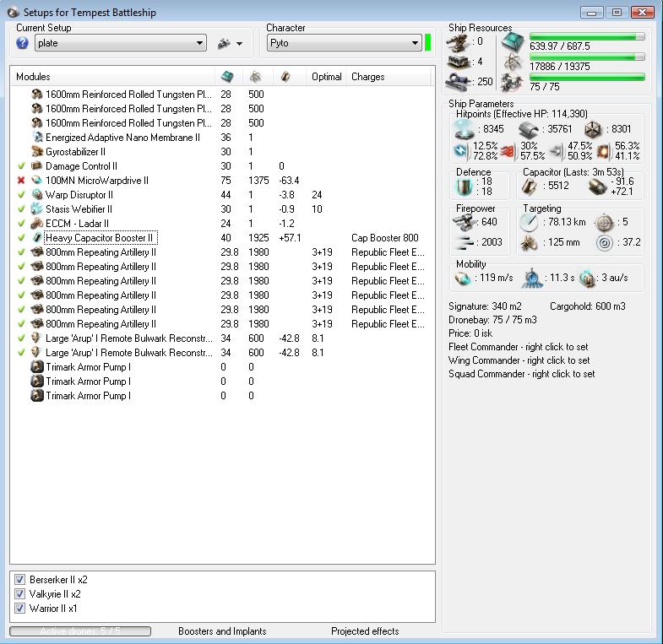Screen dimensions: 663x644
Task: Click the green character skill indicator bar
Action: pyautogui.click(x=428, y=43)
